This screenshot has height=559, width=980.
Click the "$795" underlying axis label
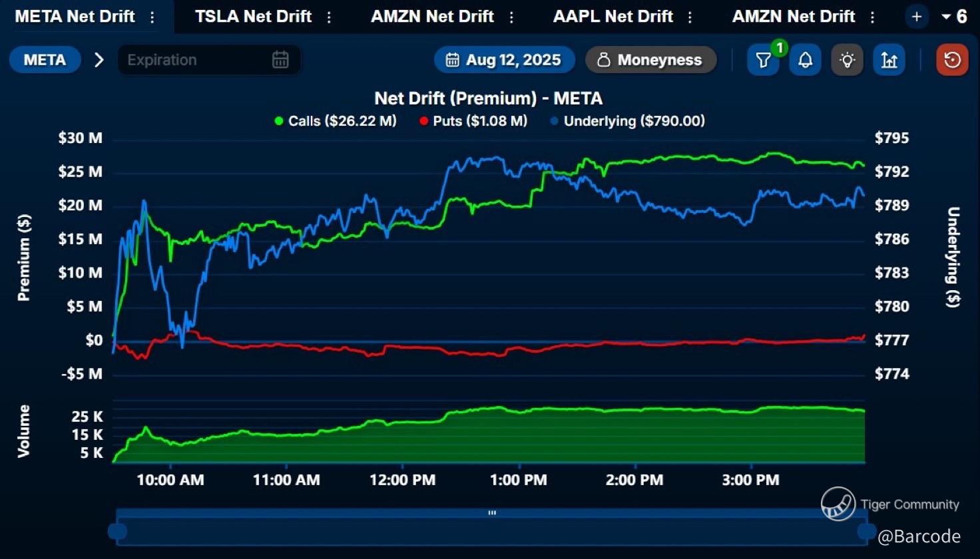(892, 138)
